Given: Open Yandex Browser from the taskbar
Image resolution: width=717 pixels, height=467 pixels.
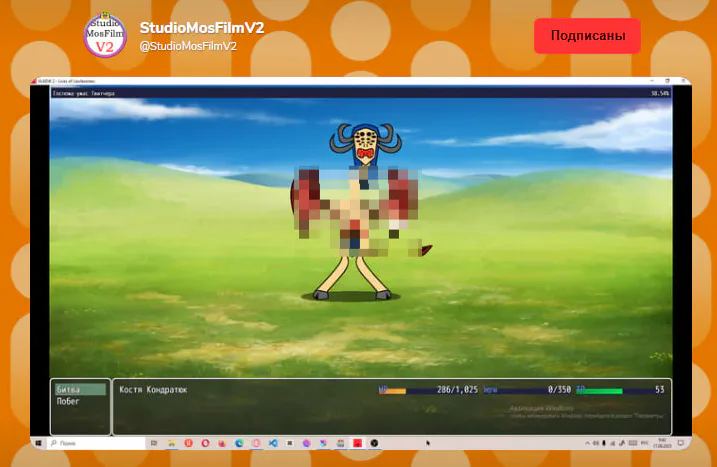Looking at the screenshot, I should [188, 443].
